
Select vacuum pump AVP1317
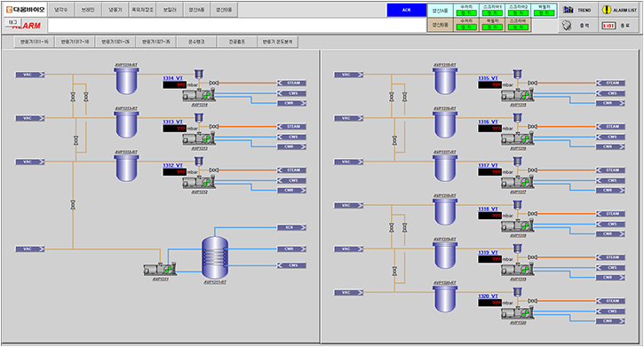click(x=517, y=183)
